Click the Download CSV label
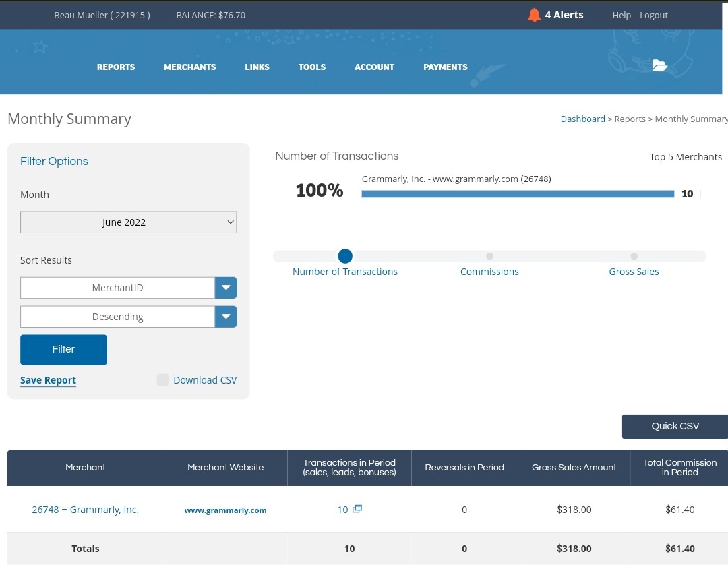 coord(205,379)
